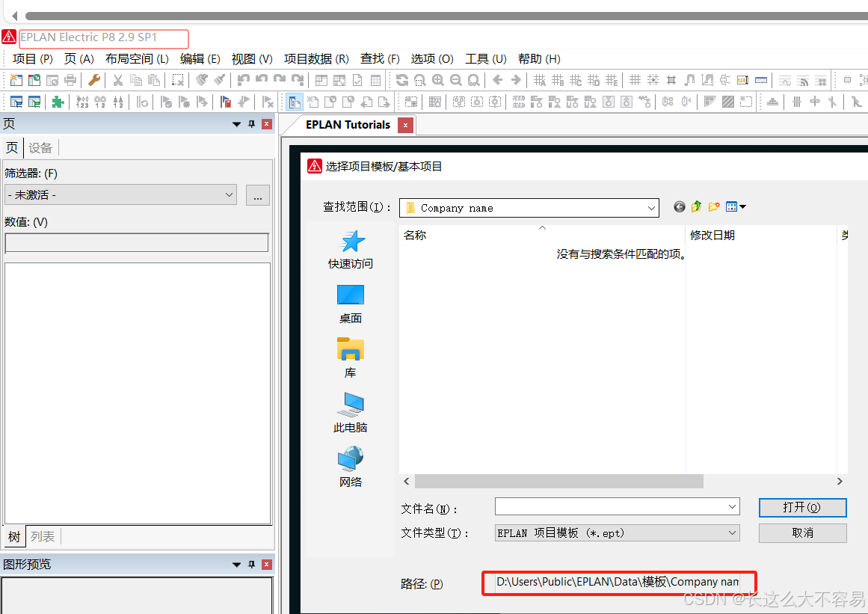Expand the 查找范围 Company name dropdown
The width and height of the screenshot is (868, 614).
pos(651,208)
